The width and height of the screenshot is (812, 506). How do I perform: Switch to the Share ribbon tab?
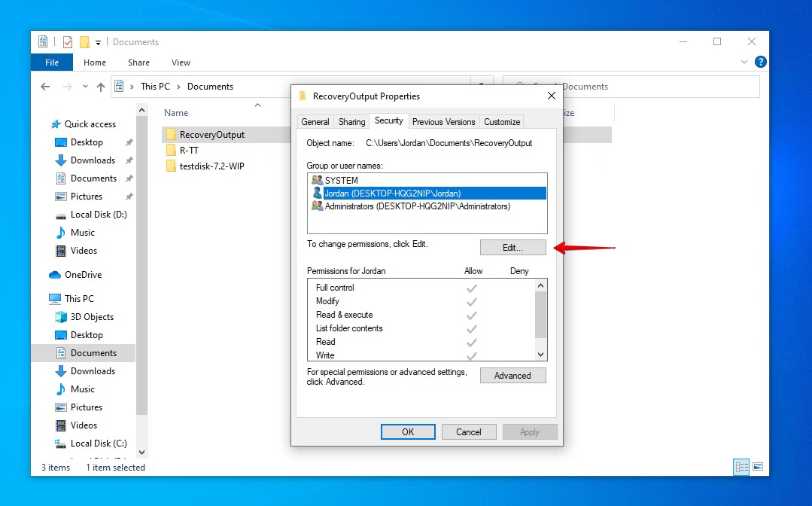click(138, 62)
